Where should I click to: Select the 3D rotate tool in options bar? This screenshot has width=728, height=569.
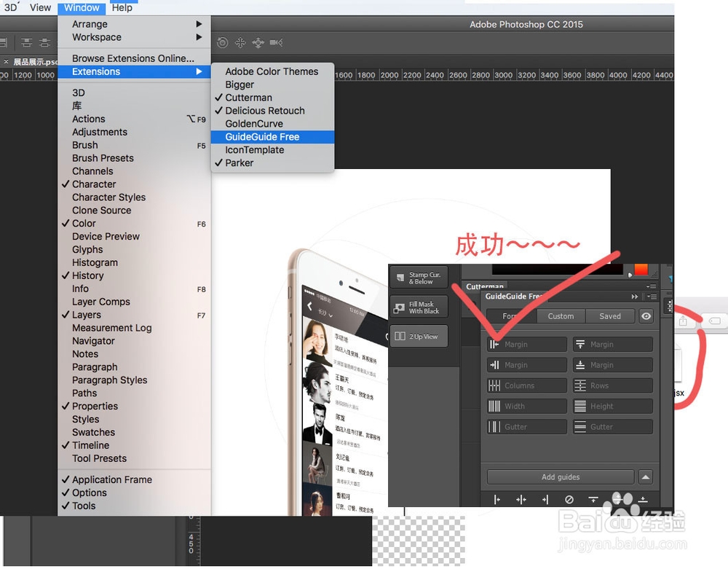click(x=222, y=43)
